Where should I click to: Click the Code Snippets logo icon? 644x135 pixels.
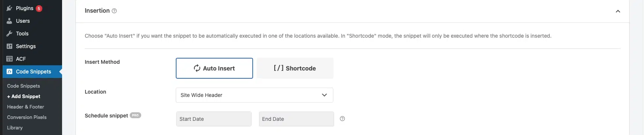click(10, 72)
